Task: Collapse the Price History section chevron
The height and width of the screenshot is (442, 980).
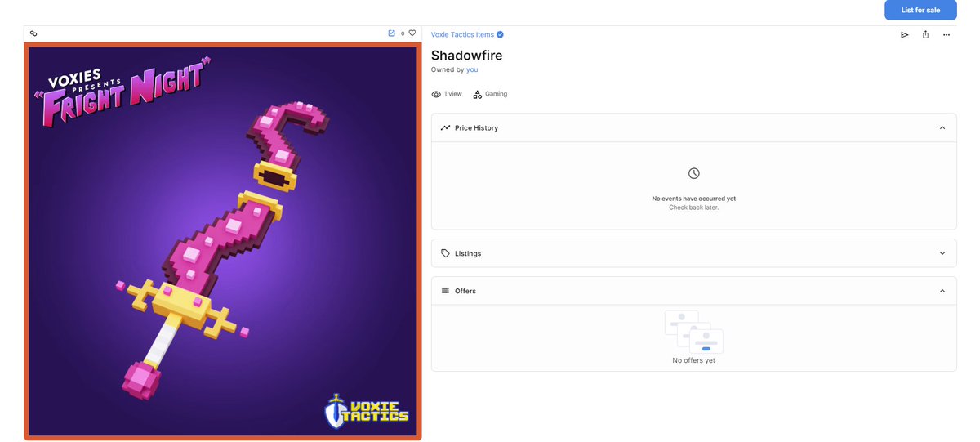Action: pyautogui.click(x=942, y=127)
